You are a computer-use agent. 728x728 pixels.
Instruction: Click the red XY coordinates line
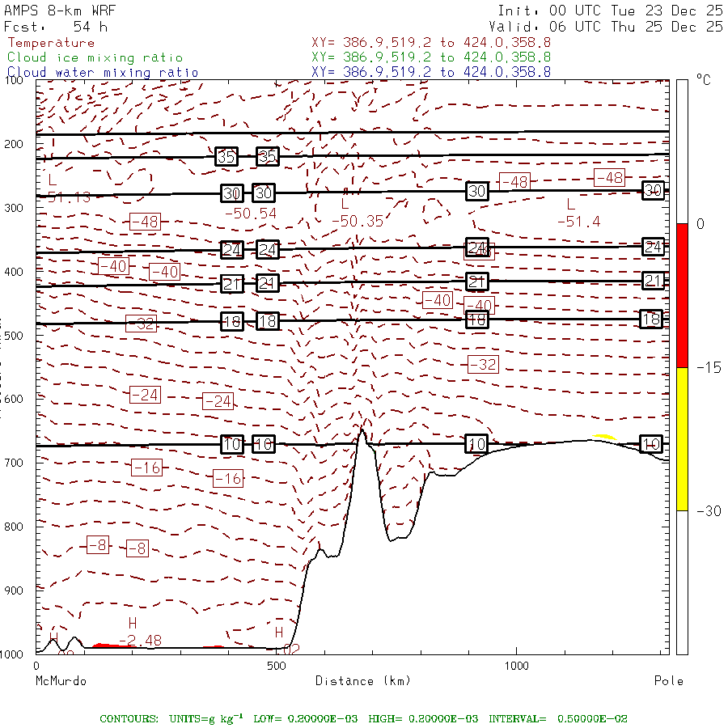pyautogui.click(x=431, y=43)
